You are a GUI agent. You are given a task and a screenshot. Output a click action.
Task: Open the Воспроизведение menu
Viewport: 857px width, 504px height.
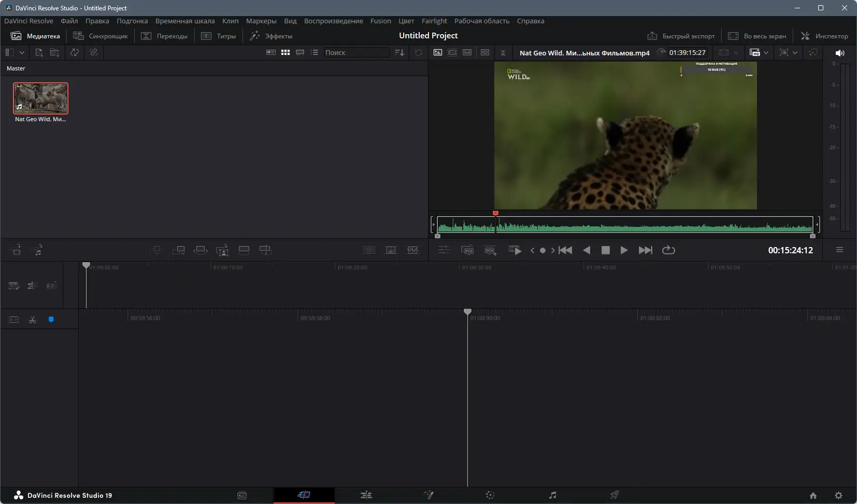tap(333, 21)
